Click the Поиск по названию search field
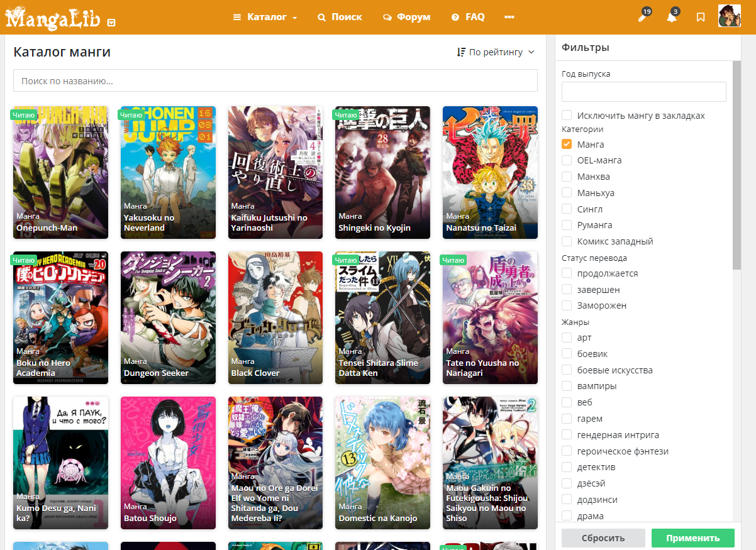The width and height of the screenshot is (756, 550). point(275,81)
